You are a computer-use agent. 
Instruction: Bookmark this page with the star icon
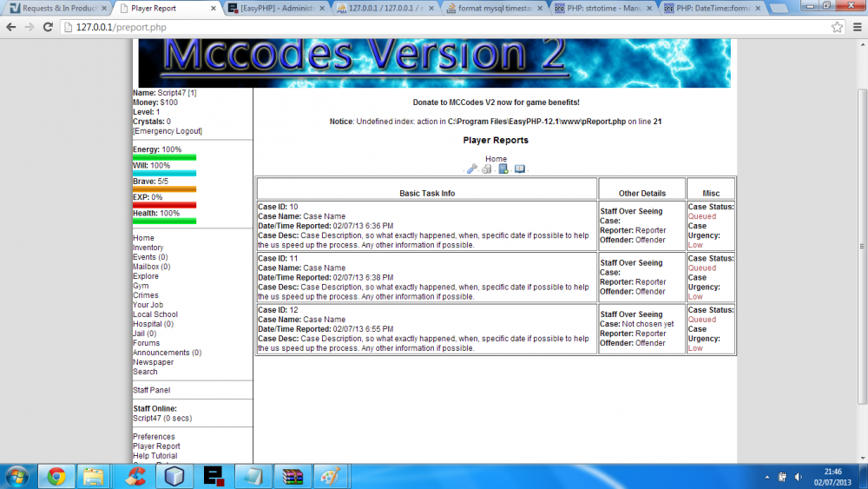tap(837, 27)
